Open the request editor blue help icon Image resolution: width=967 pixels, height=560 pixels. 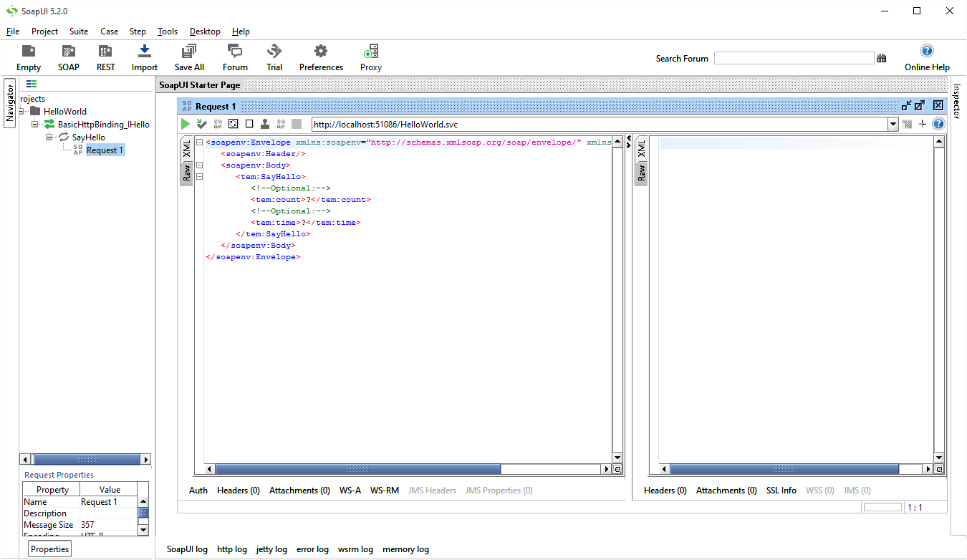938,124
